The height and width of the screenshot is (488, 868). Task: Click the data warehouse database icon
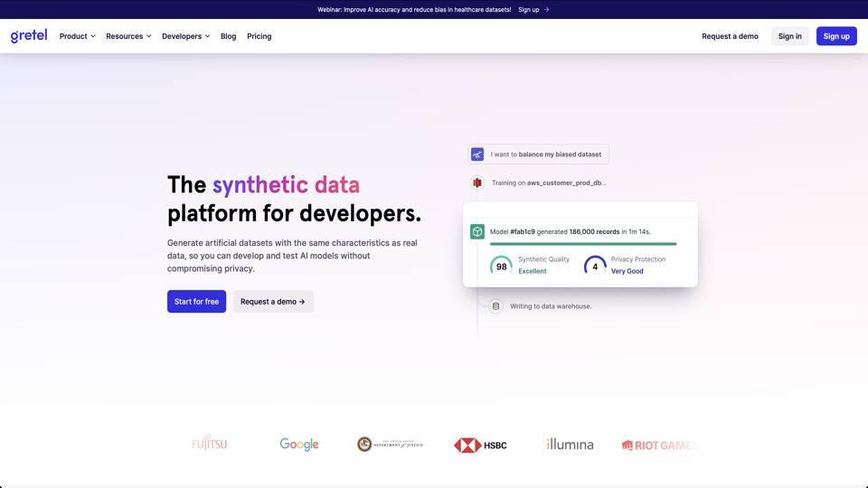[495, 306]
